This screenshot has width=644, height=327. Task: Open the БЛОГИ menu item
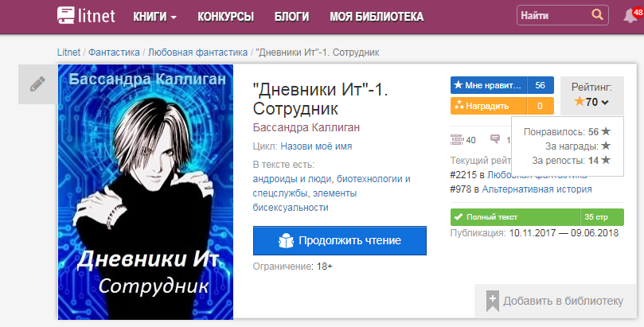[291, 17]
